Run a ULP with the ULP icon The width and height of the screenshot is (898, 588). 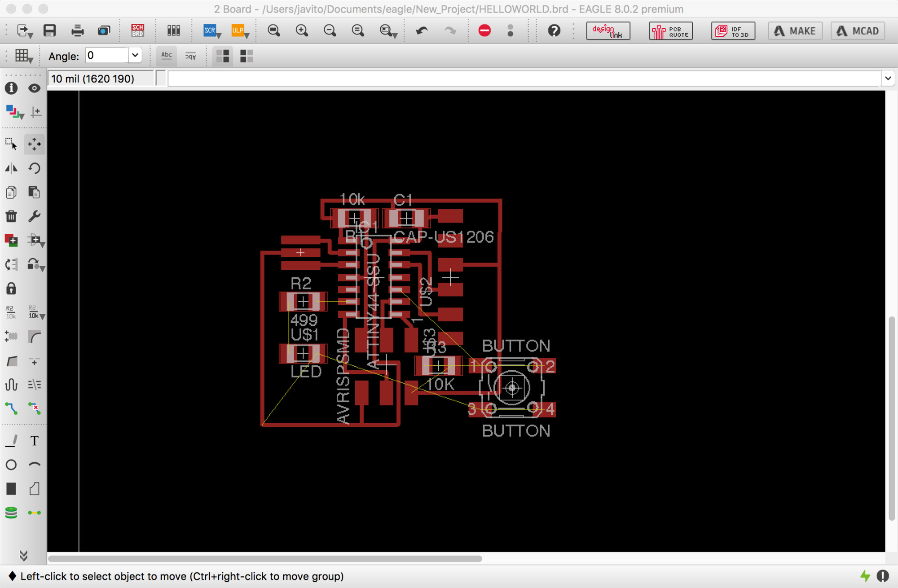point(239,31)
